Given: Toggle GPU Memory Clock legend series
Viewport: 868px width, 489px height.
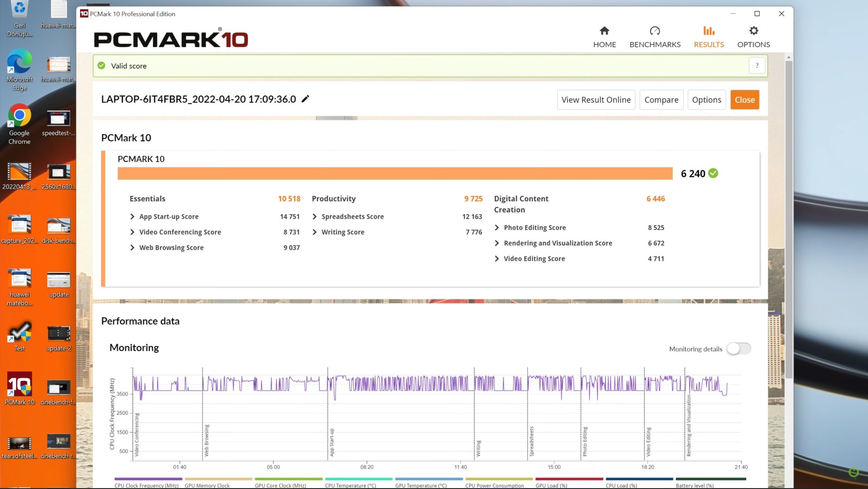Looking at the screenshot, I should pos(218,483).
